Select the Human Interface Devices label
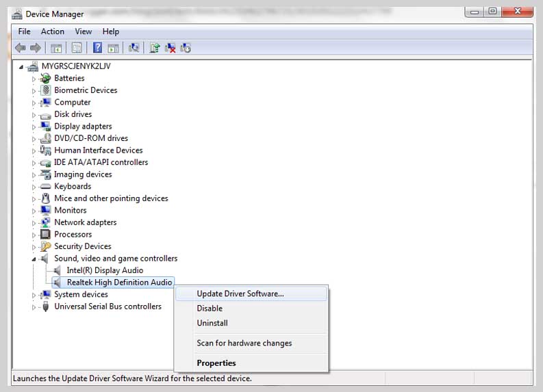Viewport: 543px width, 392px height. 99,150
